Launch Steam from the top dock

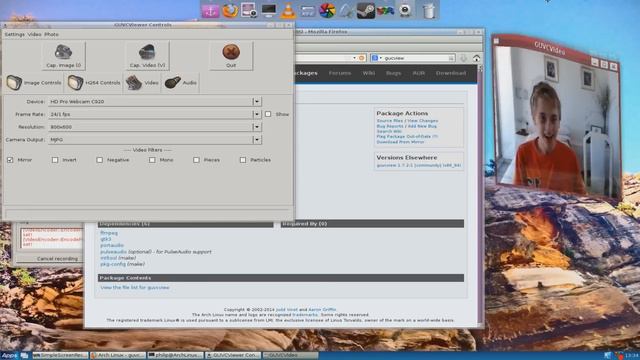click(366, 10)
